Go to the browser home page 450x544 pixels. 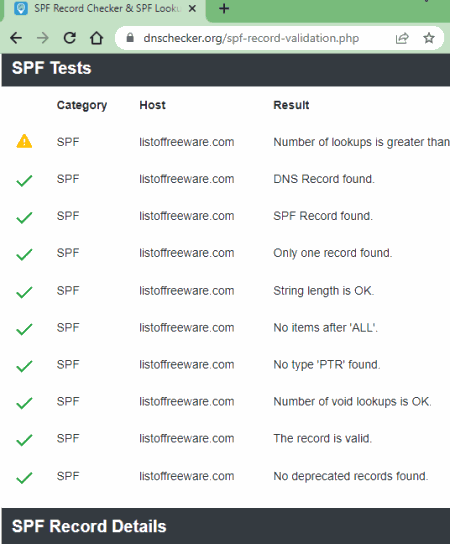tap(96, 38)
